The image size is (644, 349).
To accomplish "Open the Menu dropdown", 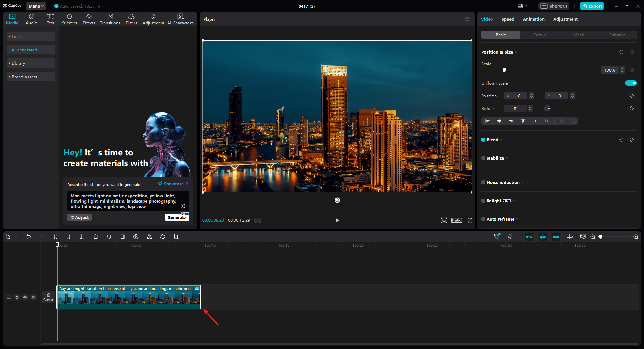I will click(35, 6).
